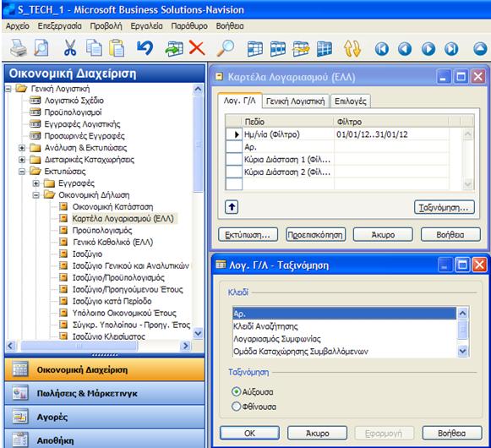Collapse the Εκτυπώσεις folder
The image size is (491, 448).
coord(22,172)
